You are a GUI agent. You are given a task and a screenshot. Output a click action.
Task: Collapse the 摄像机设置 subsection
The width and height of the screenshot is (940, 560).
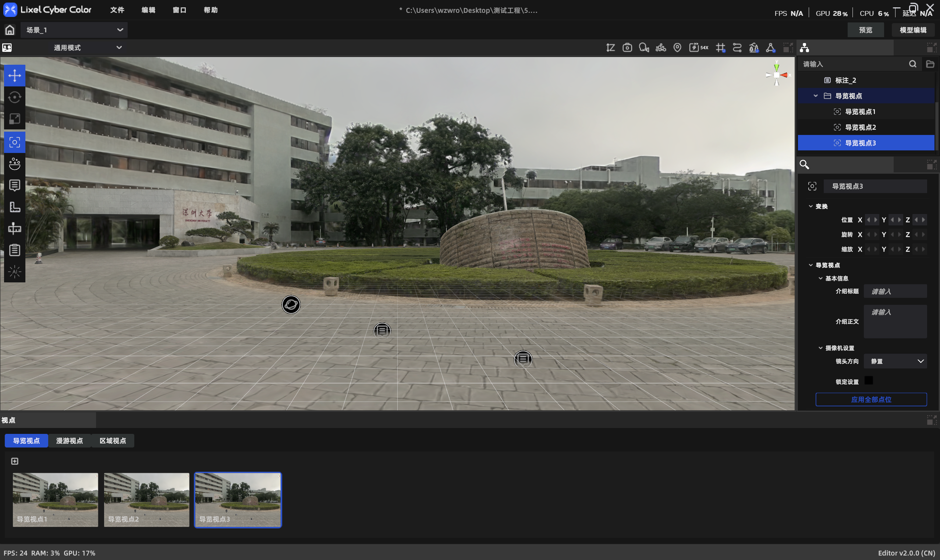point(820,348)
